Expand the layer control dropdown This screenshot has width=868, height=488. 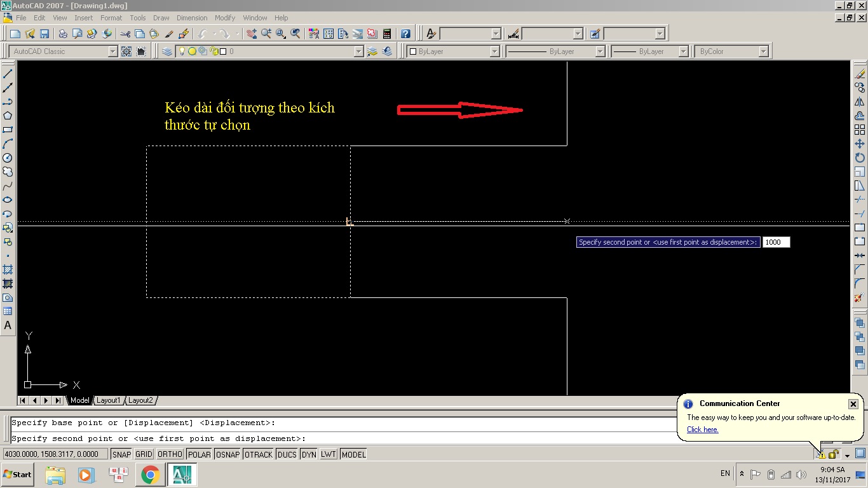click(x=359, y=51)
